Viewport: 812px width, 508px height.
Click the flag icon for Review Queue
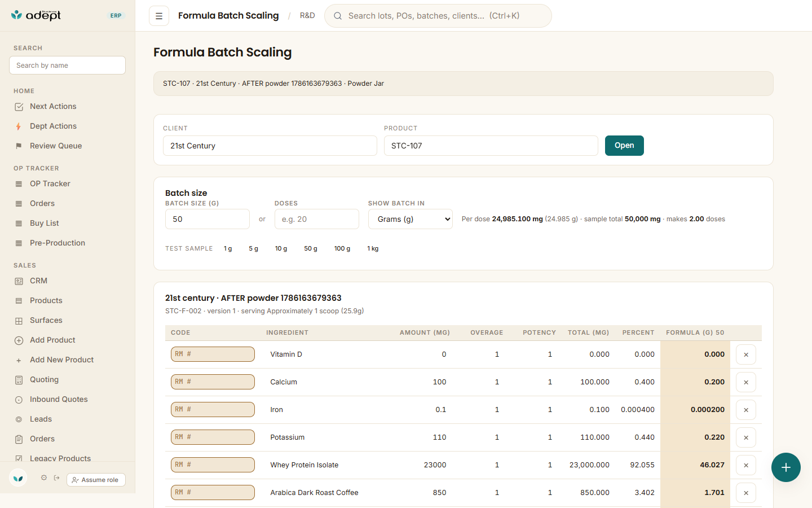(19, 146)
